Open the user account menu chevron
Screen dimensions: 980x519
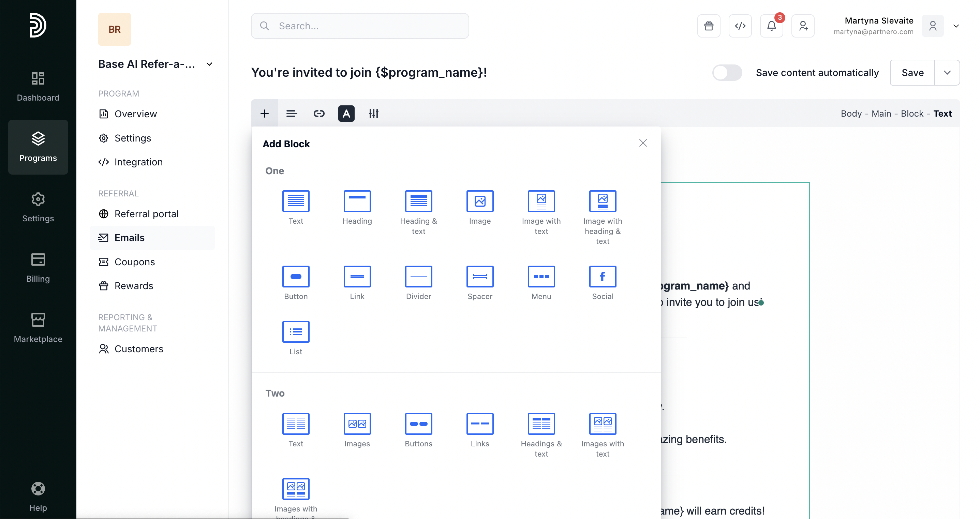pyautogui.click(x=956, y=26)
